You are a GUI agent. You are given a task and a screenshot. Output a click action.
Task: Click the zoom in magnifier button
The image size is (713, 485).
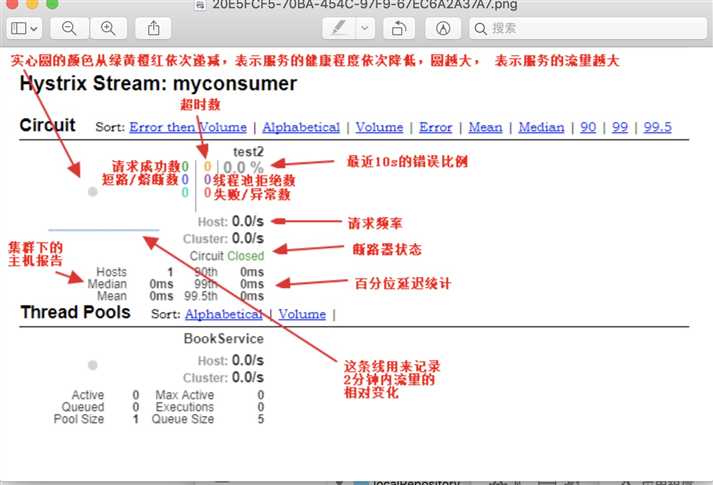coord(108,29)
